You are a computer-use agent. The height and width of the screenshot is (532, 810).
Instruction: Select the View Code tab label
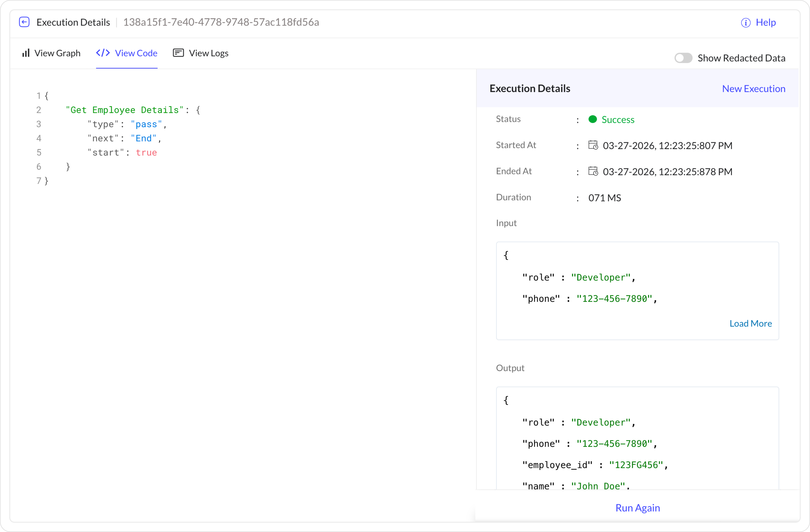[136, 53]
